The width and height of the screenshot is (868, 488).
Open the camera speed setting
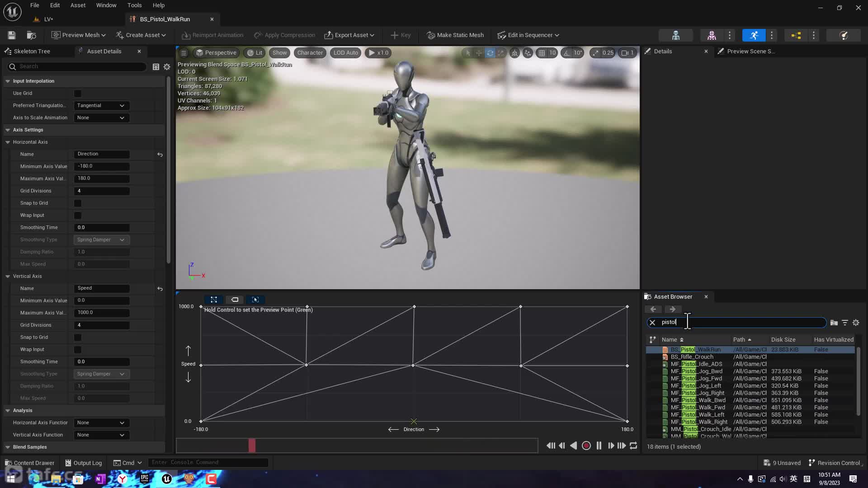tap(627, 53)
